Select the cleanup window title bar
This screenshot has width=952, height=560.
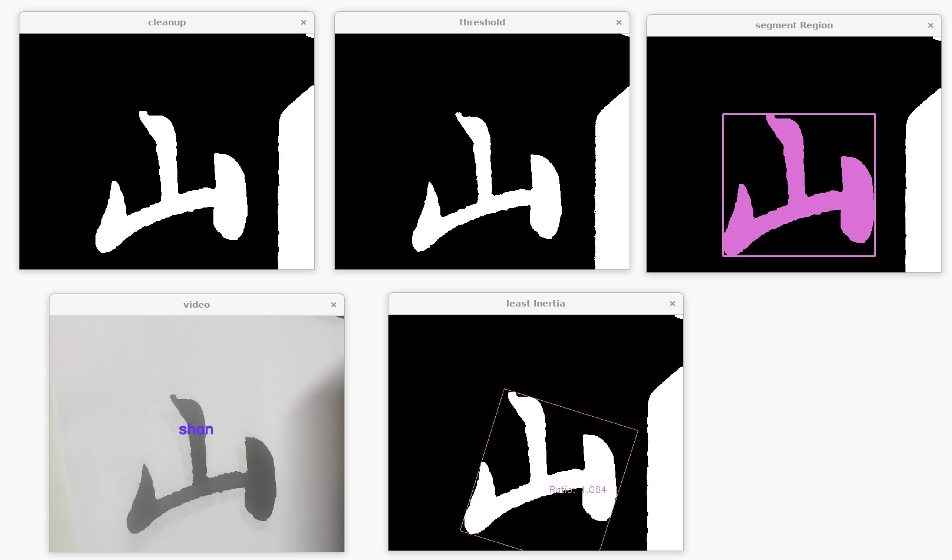click(x=167, y=22)
